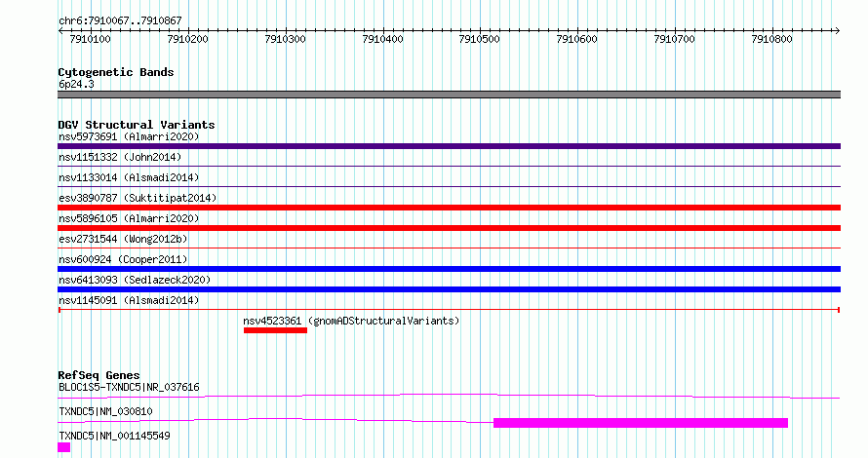
Task: Select the 6p24.3 band label
Action: [x=76, y=84]
